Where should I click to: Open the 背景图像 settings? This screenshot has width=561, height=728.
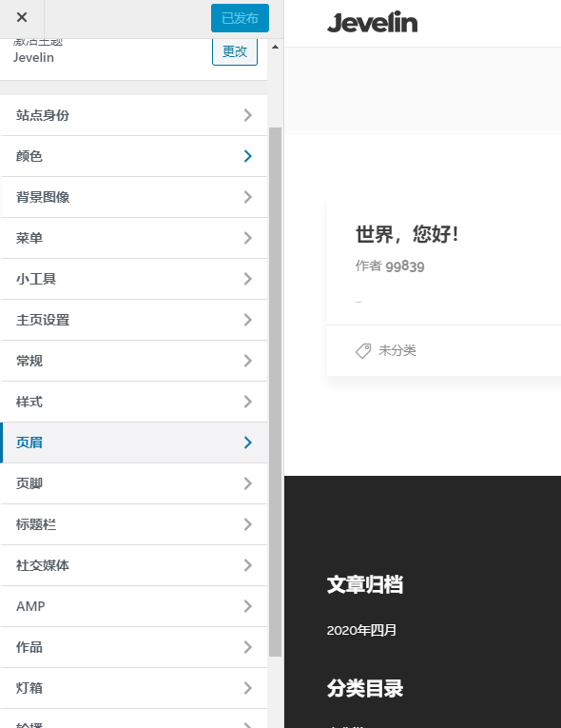pyautogui.click(x=134, y=197)
